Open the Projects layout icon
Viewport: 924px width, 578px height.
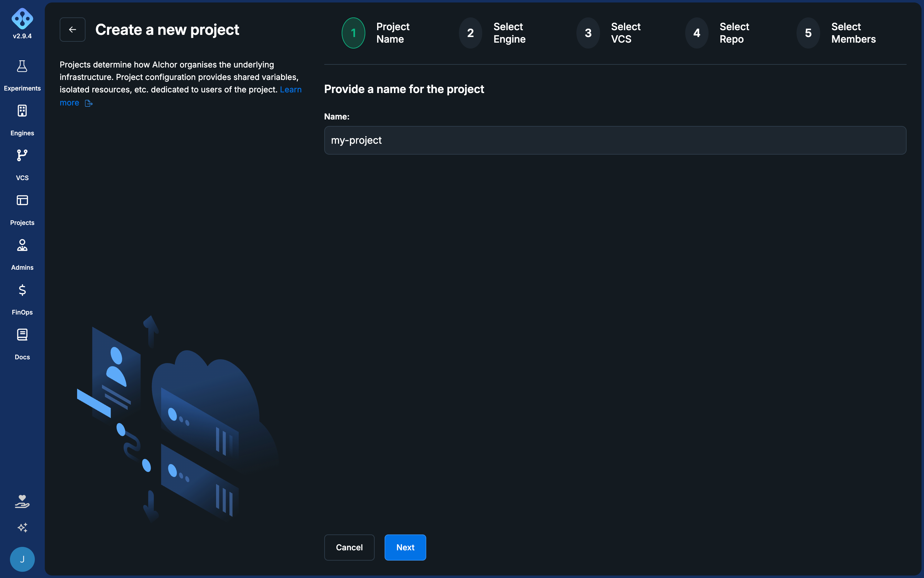(x=22, y=200)
